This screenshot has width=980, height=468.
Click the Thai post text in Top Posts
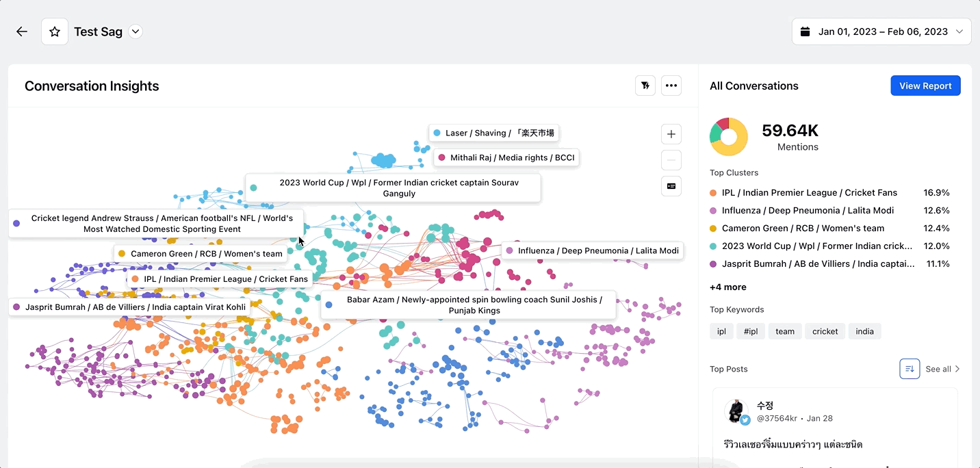coord(792,445)
